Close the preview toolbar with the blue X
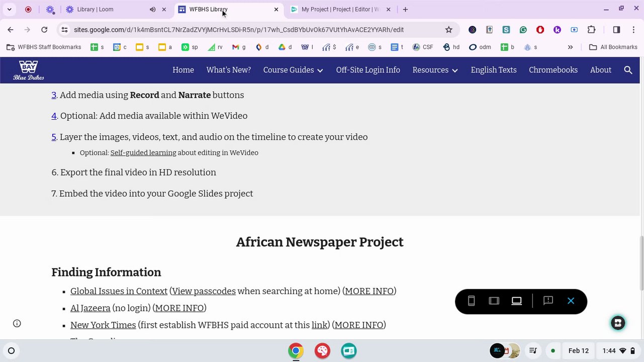This screenshot has width=644, height=362. [x=571, y=301]
